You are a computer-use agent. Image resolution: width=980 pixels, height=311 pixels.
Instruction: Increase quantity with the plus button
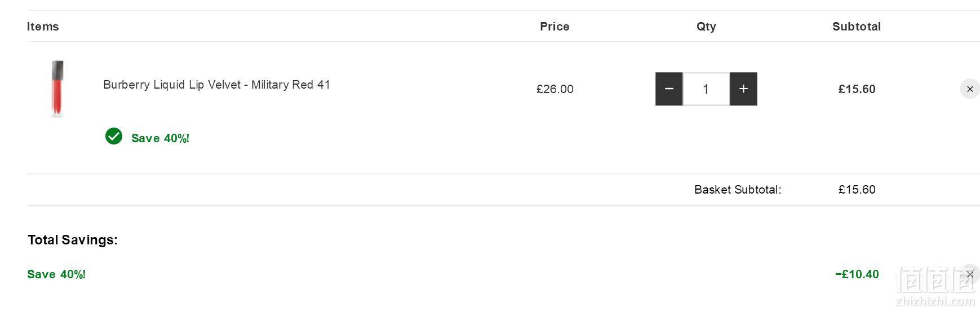(x=743, y=89)
